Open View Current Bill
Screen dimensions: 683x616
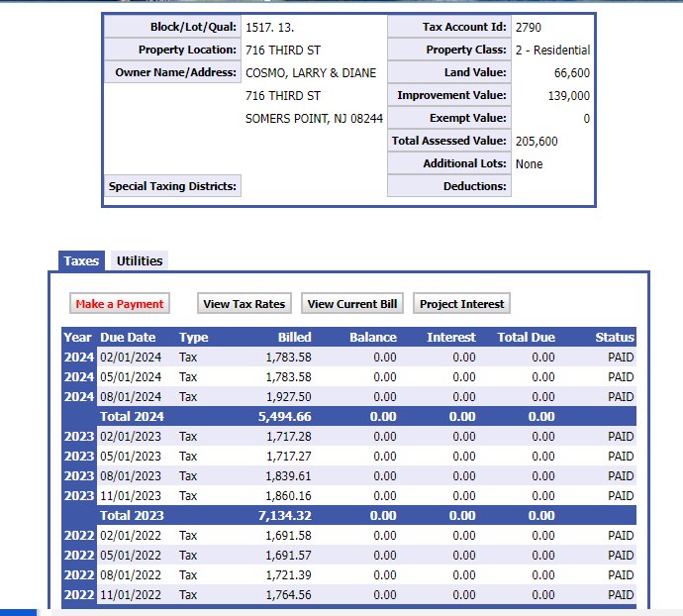[x=352, y=303]
